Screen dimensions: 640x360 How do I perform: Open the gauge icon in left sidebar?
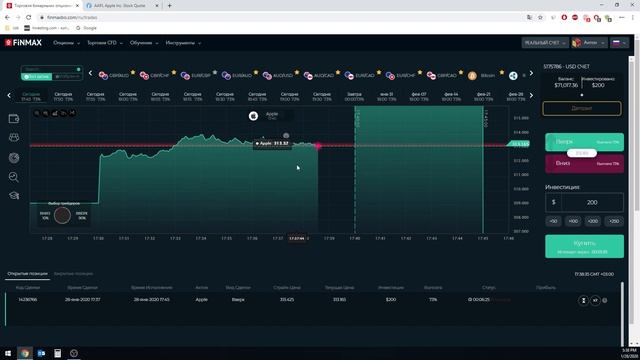pyautogui.click(x=14, y=158)
